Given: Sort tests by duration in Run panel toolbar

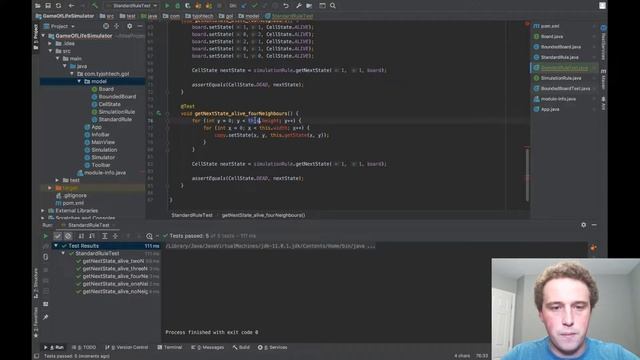Looking at the screenshot, I should coord(92,236).
